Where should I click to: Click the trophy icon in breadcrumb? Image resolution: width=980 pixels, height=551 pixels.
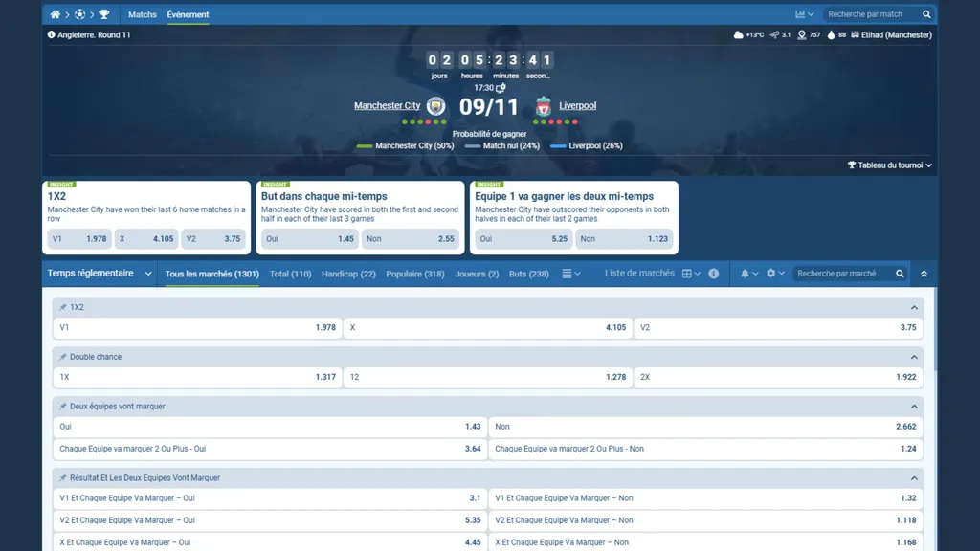tap(104, 14)
